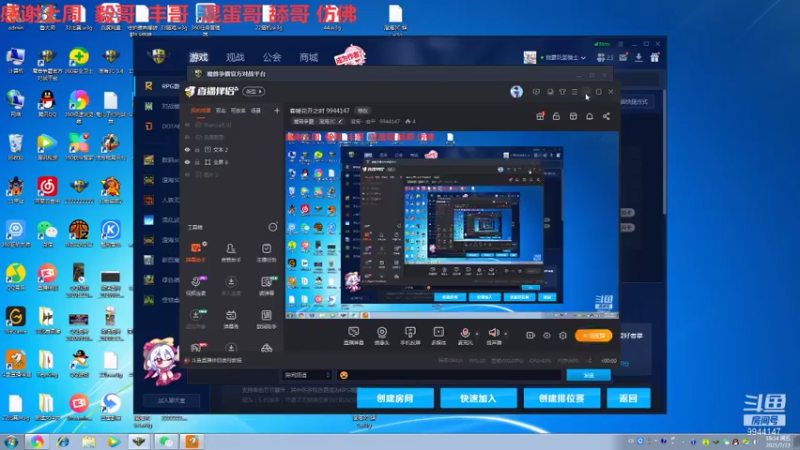
Task: Click the skin shirt icon in title bar
Action: [x=562, y=92]
